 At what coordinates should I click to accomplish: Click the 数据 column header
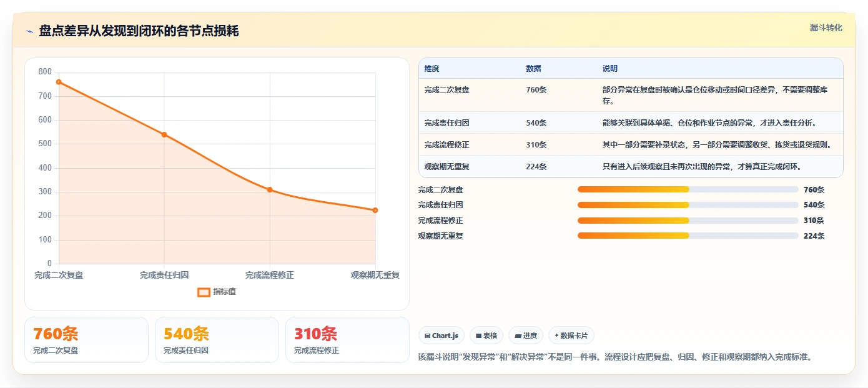(533, 69)
